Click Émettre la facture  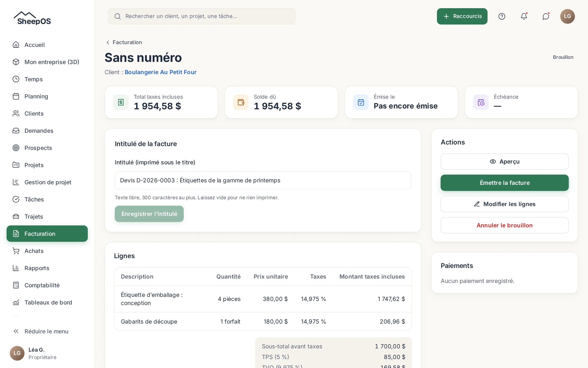(504, 183)
